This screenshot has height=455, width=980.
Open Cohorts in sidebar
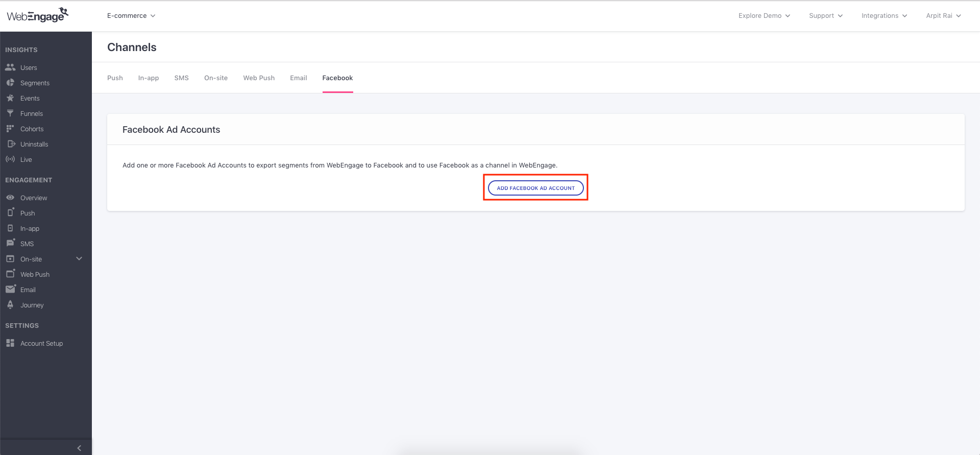(32, 129)
